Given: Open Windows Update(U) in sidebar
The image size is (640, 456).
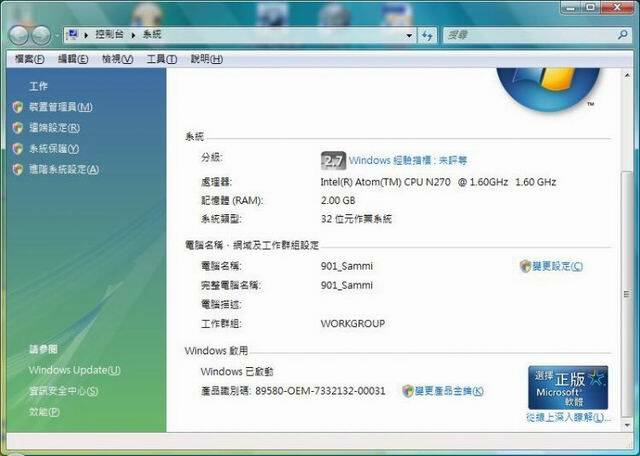Looking at the screenshot, I should tap(75, 370).
